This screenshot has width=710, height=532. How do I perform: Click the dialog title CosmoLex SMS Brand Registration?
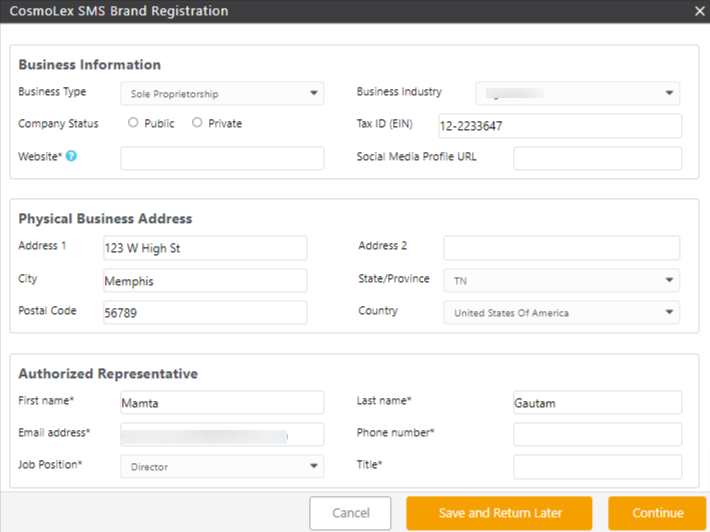point(119,11)
